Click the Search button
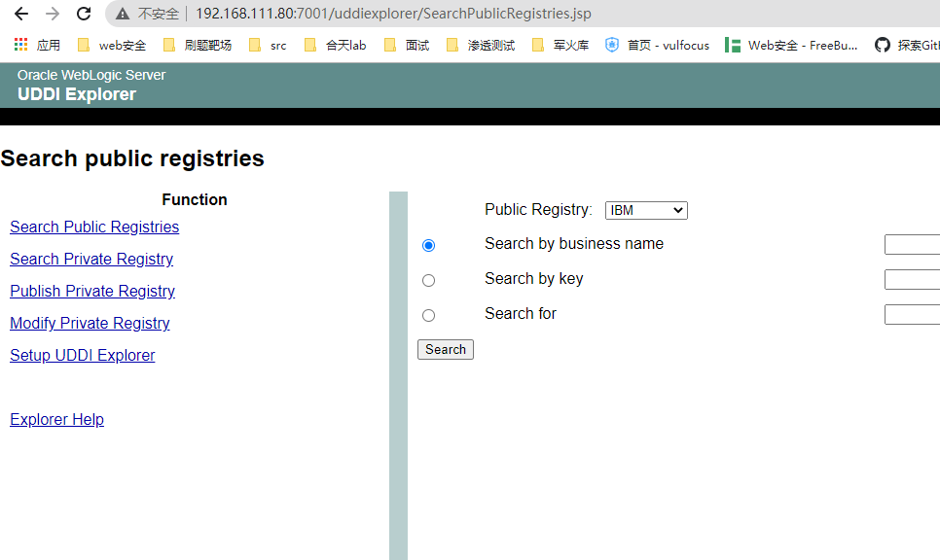 point(446,349)
